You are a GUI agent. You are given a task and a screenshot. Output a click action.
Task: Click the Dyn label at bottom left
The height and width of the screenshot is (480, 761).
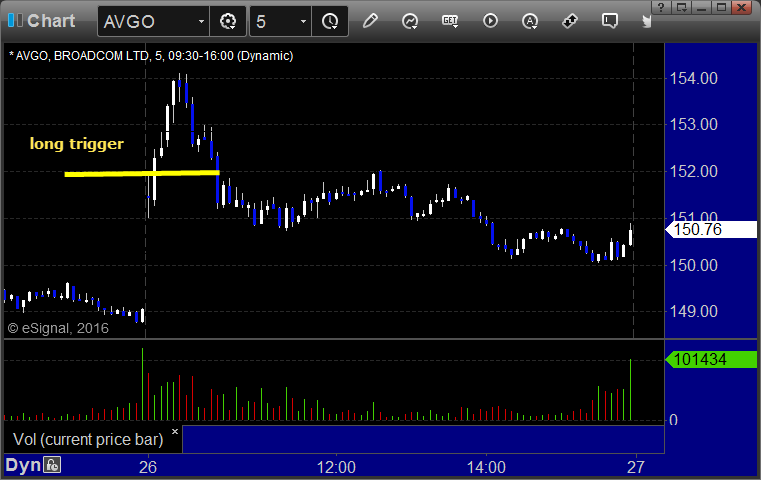click(23, 465)
